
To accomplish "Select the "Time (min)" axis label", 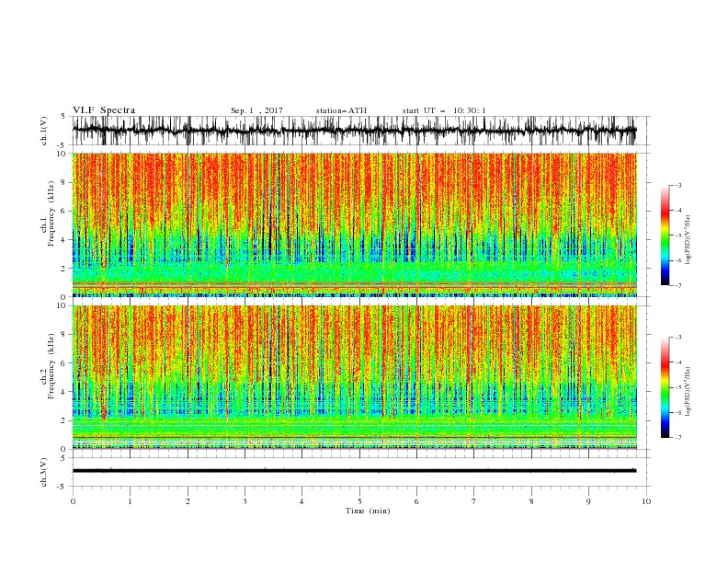I will click(368, 511).
